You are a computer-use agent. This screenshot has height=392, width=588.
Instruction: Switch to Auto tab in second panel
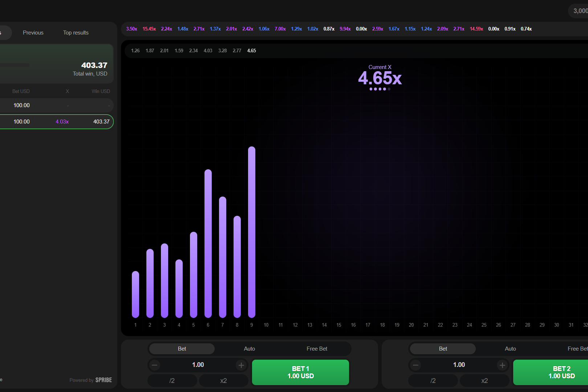(510, 349)
